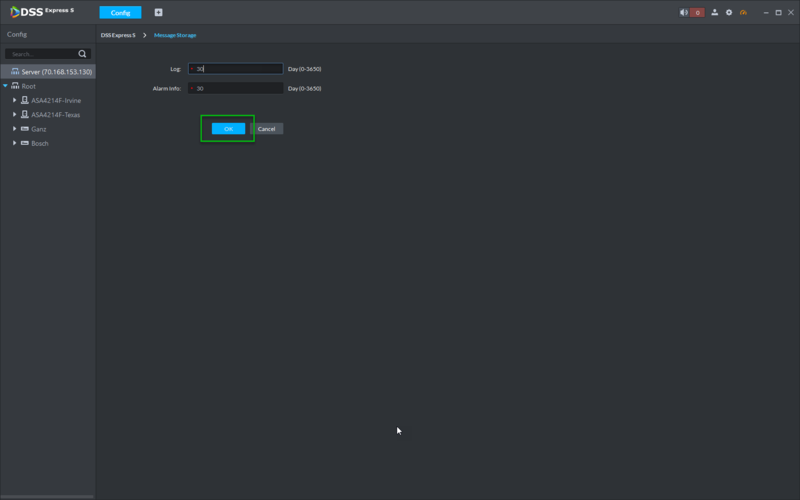Click the Log days input field
The image size is (800, 500).
[236, 68]
